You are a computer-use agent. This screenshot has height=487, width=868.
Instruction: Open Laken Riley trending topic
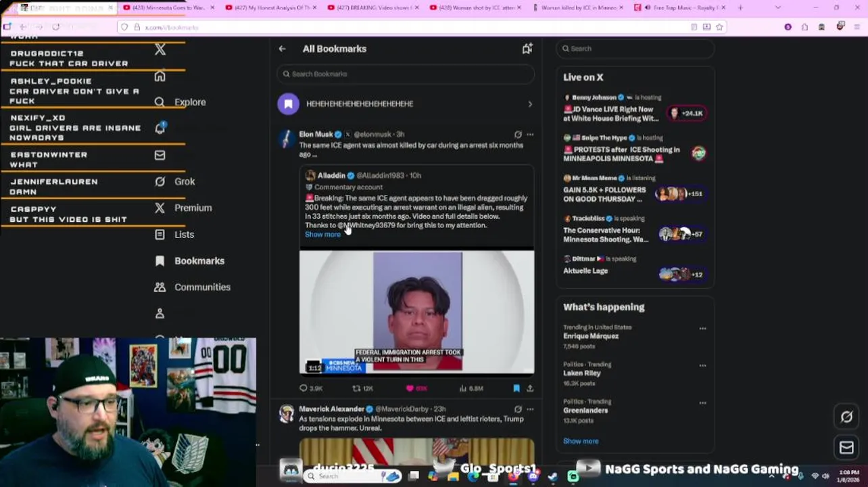coord(582,373)
